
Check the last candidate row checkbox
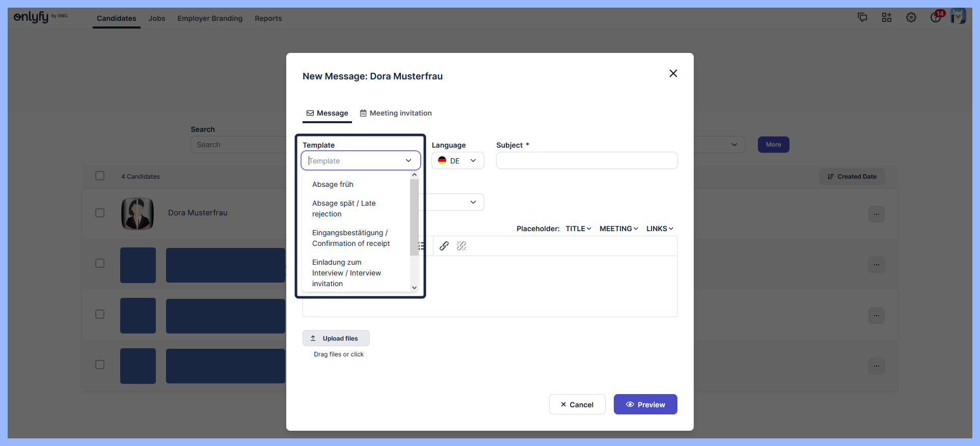[100, 365]
